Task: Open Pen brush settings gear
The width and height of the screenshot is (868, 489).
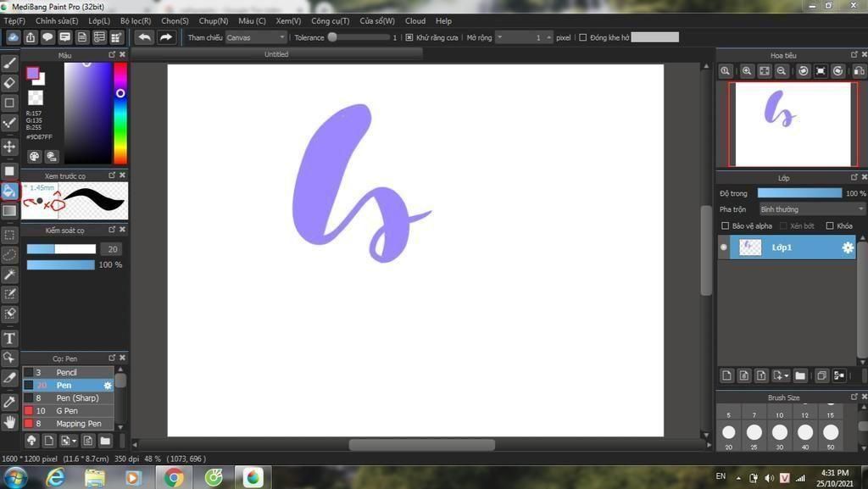Action: pos(108,386)
